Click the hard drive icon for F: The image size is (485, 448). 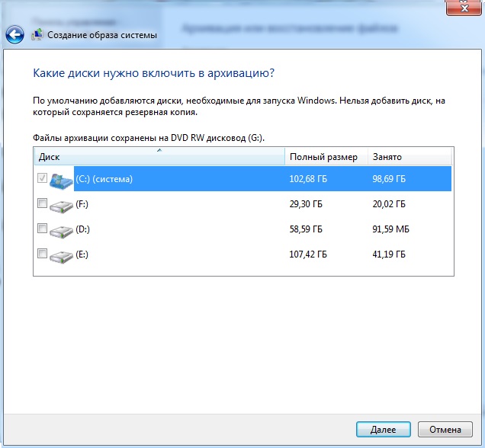[x=61, y=206]
